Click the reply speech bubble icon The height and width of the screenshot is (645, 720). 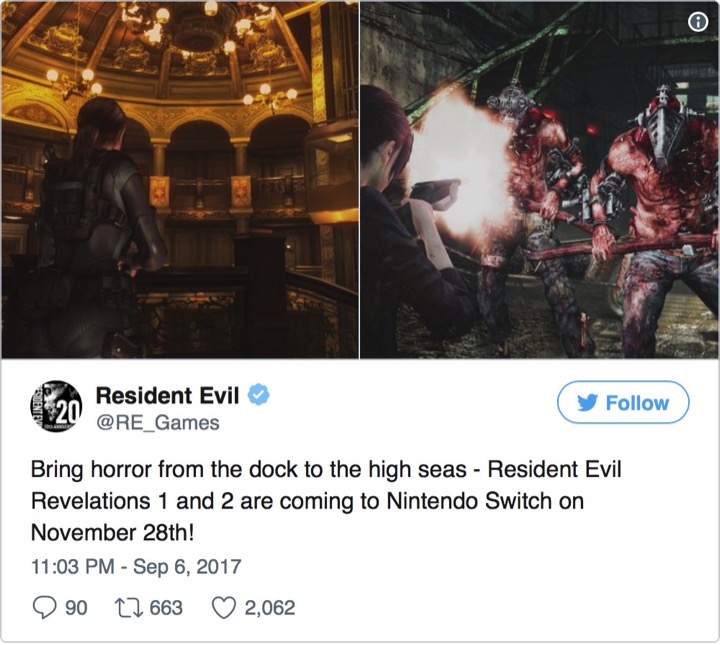click(x=45, y=608)
